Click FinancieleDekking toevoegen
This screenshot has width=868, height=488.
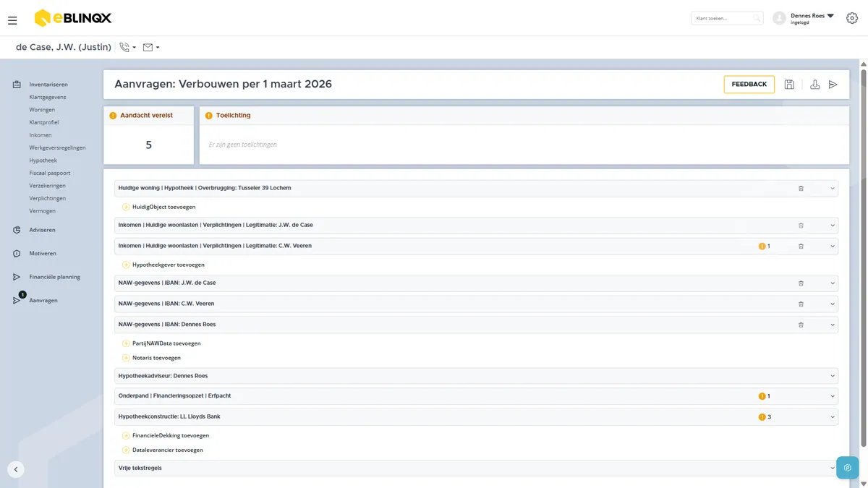171,436
